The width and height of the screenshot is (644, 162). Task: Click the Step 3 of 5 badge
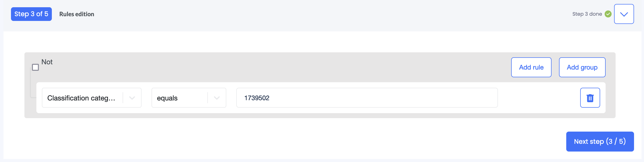pos(31,14)
